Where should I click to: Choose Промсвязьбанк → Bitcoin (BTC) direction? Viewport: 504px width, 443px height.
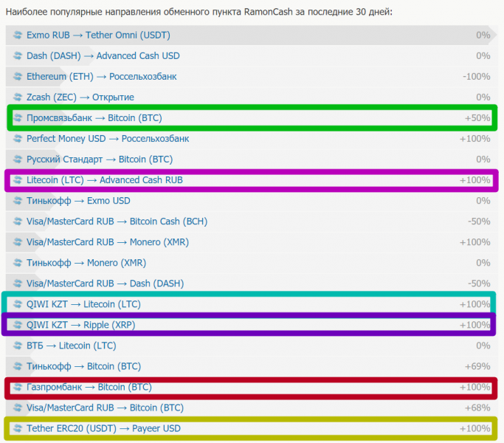point(94,117)
